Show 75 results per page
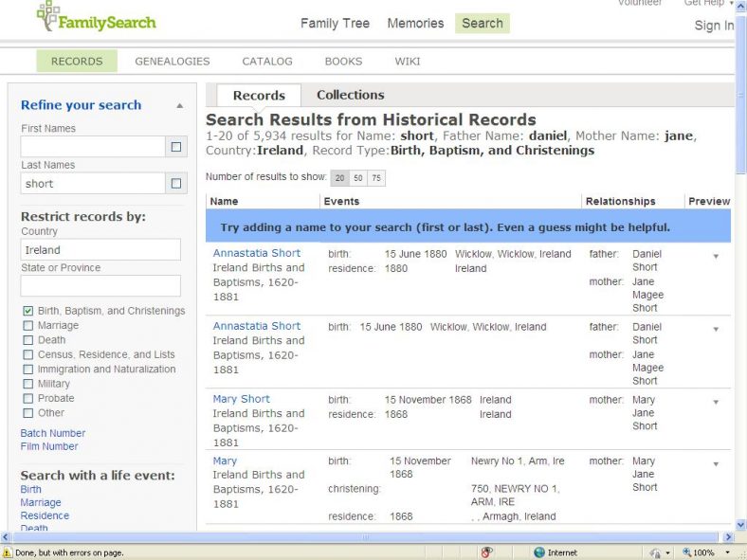The image size is (747, 560). tap(376, 178)
